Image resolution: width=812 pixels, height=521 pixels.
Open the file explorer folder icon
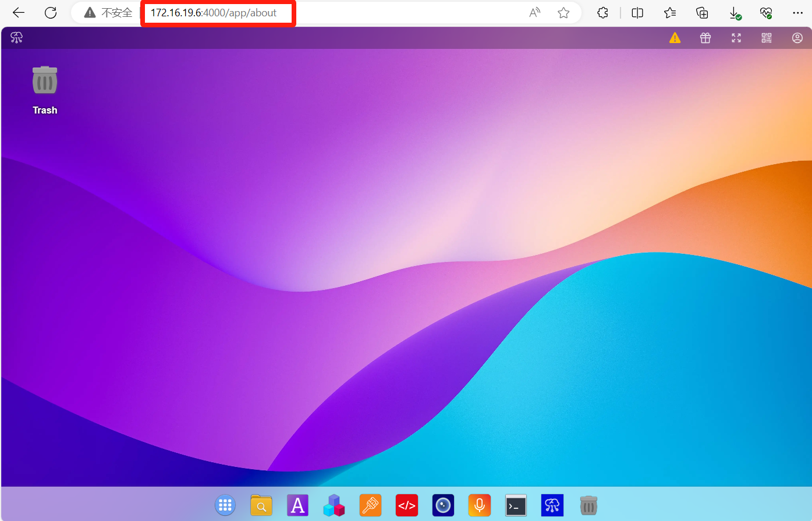261,505
